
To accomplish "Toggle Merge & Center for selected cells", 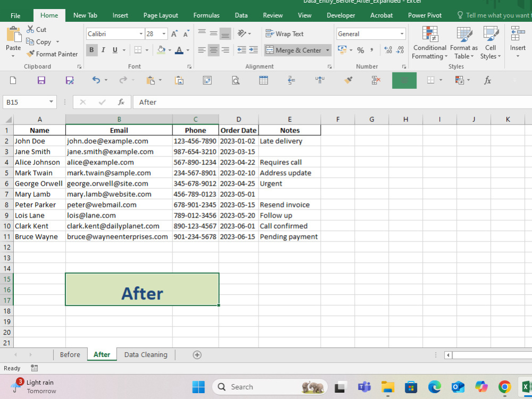I will click(x=293, y=50).
